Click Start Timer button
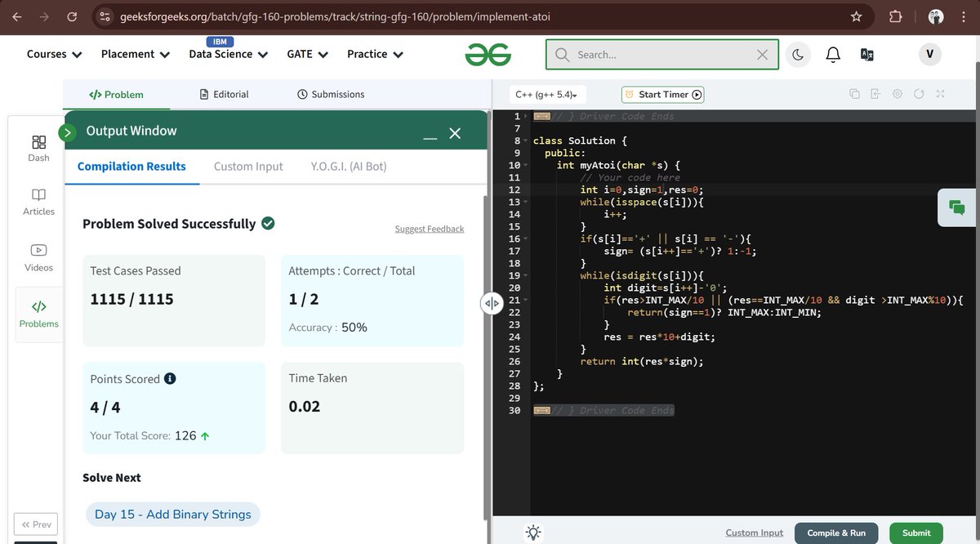This screenshot has height=544, width=980. [x=663, y=95]
